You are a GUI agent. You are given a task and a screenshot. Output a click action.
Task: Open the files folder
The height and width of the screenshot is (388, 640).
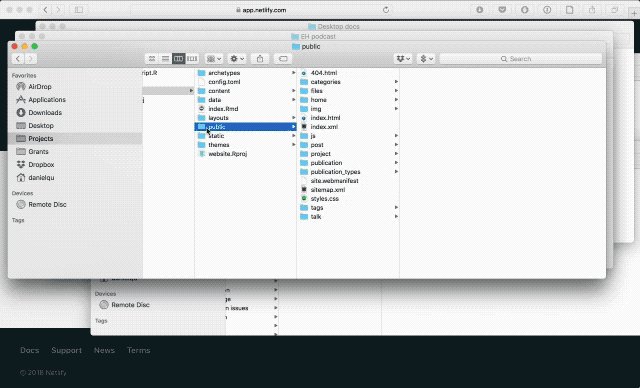point(348,91)
